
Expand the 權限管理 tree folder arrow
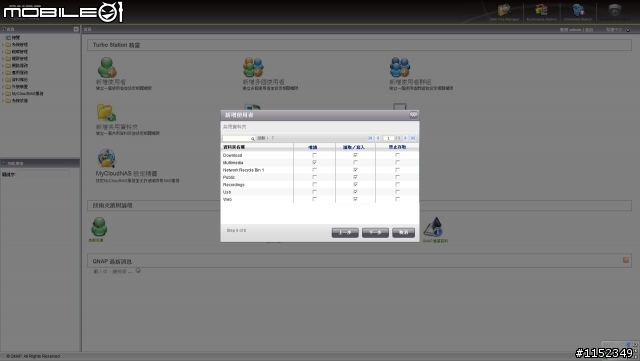tap(3, 59)
